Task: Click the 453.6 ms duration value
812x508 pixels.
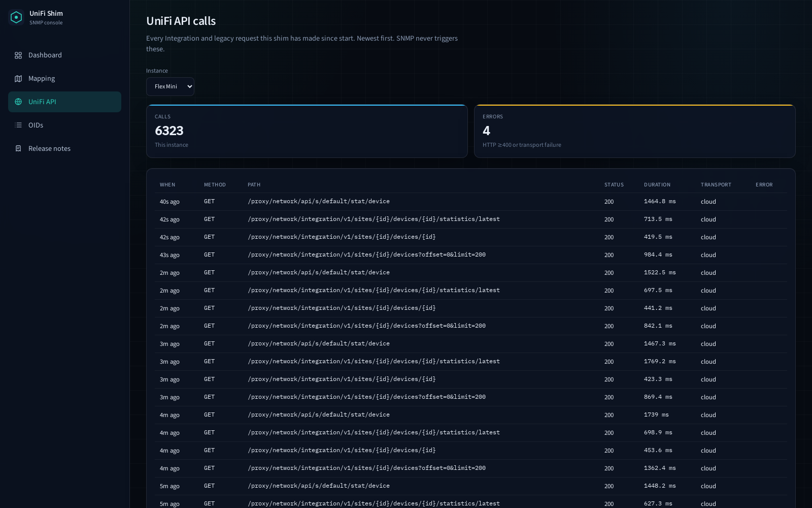Action: point(658,450)
